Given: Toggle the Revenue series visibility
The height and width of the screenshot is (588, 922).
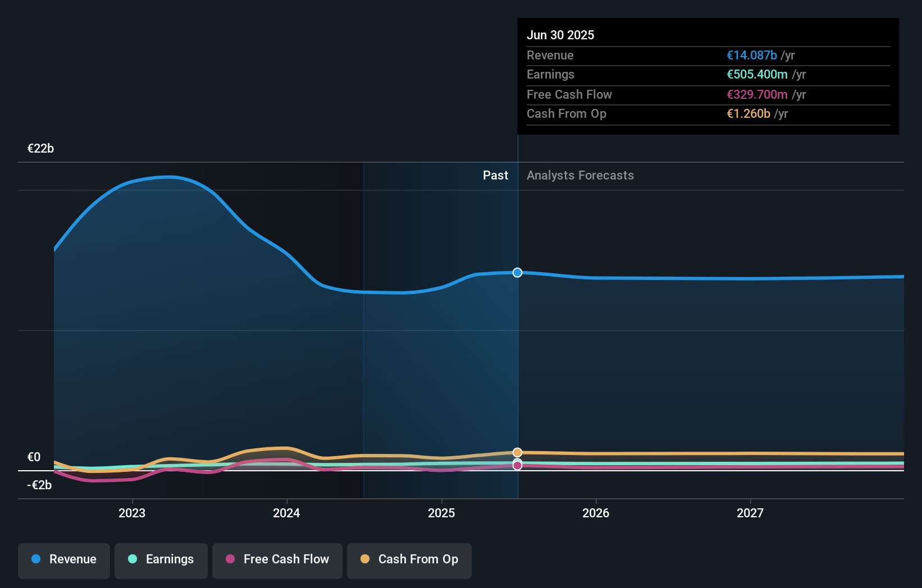Looking at the screenshot, I should point(63,561).
